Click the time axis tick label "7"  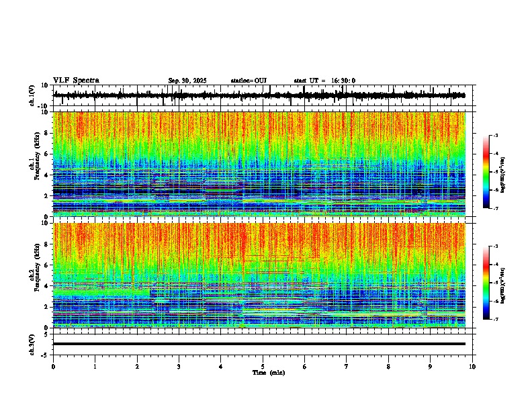pos(347,367)
